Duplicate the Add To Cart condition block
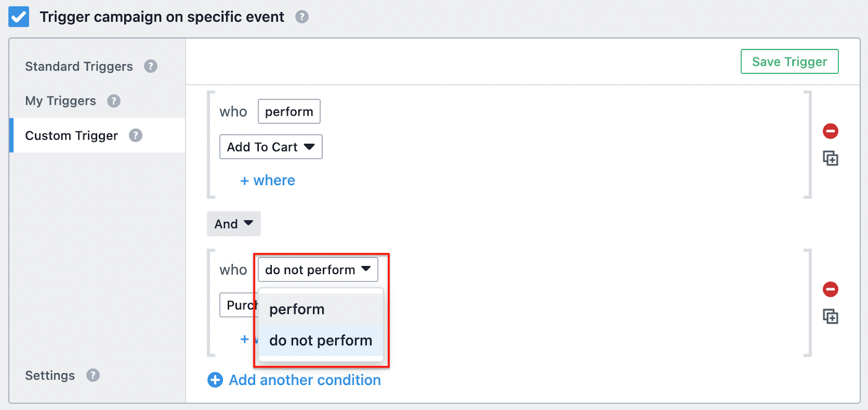The image size is (868, 410). (x=831, y=159)
